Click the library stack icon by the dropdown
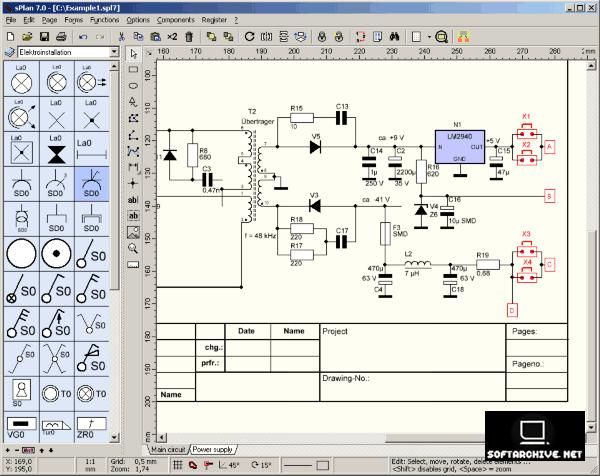Image resolution: width=600 pixels, height=476 pixels. pos(10,52)
